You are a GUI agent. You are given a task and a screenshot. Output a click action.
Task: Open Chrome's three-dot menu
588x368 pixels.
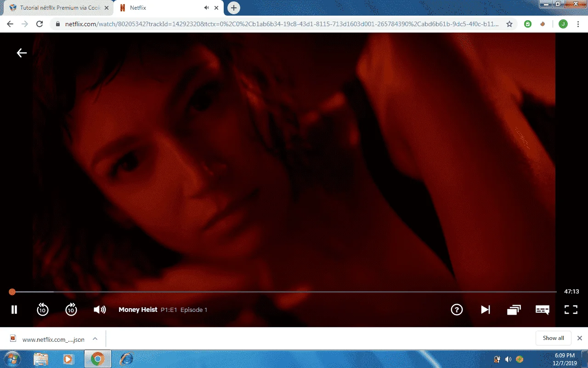578,24
